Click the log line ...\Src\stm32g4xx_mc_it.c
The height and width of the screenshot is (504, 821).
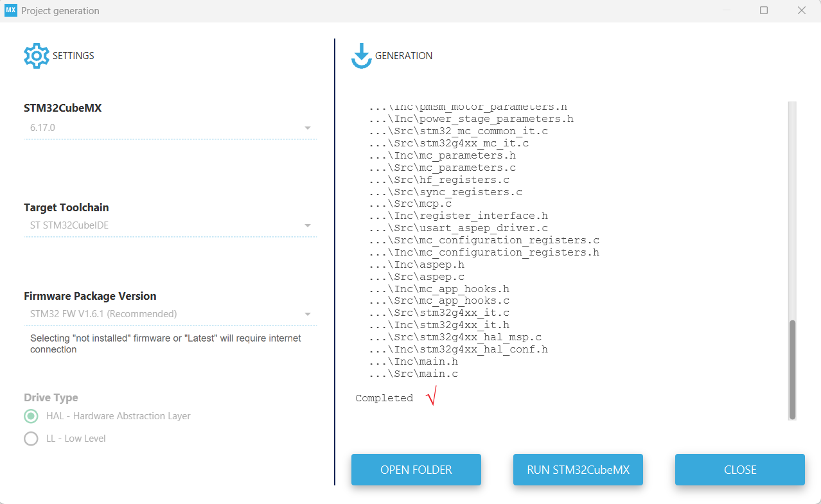(449, 143)
